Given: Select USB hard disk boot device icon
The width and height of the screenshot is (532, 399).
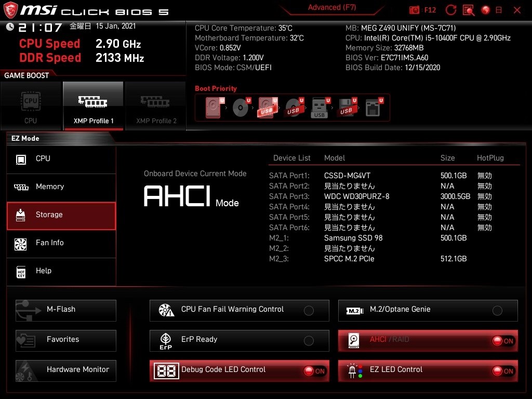Looking at the screenshot, I should point(268,108).
